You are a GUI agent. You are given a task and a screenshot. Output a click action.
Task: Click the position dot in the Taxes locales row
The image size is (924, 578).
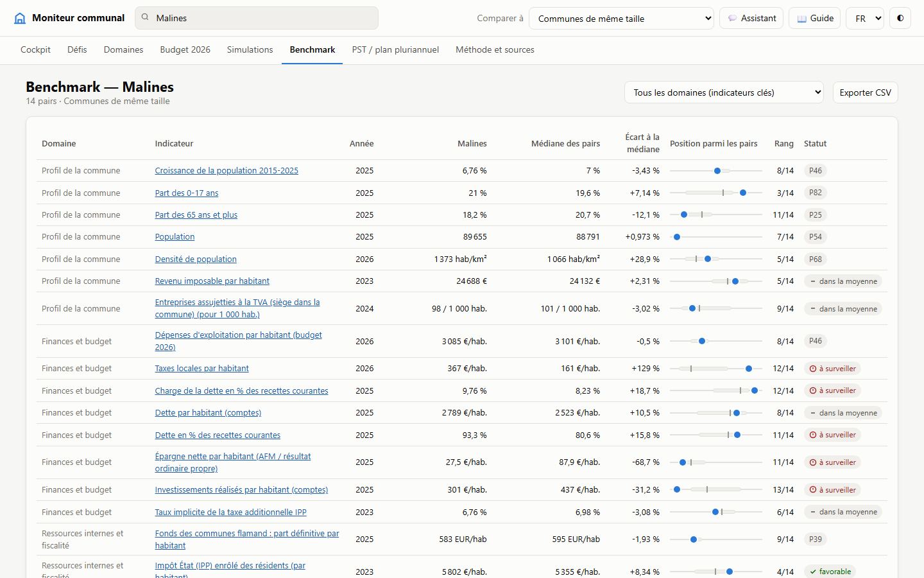click(x=749, y=369)
